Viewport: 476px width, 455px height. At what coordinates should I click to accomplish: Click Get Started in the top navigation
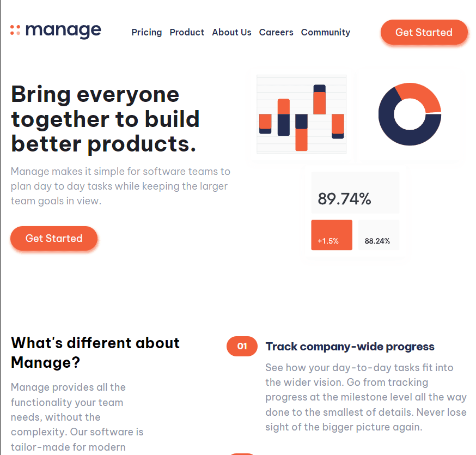click(424, 32)
